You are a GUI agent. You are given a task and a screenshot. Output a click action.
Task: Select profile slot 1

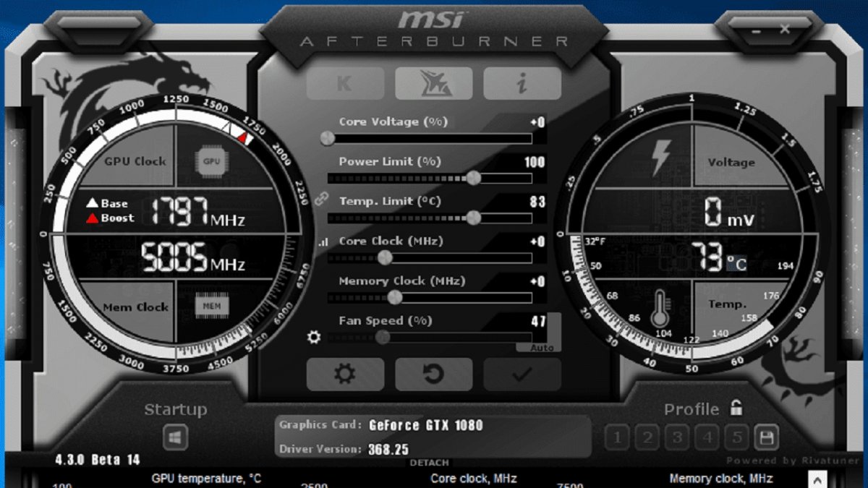point(617,437)
